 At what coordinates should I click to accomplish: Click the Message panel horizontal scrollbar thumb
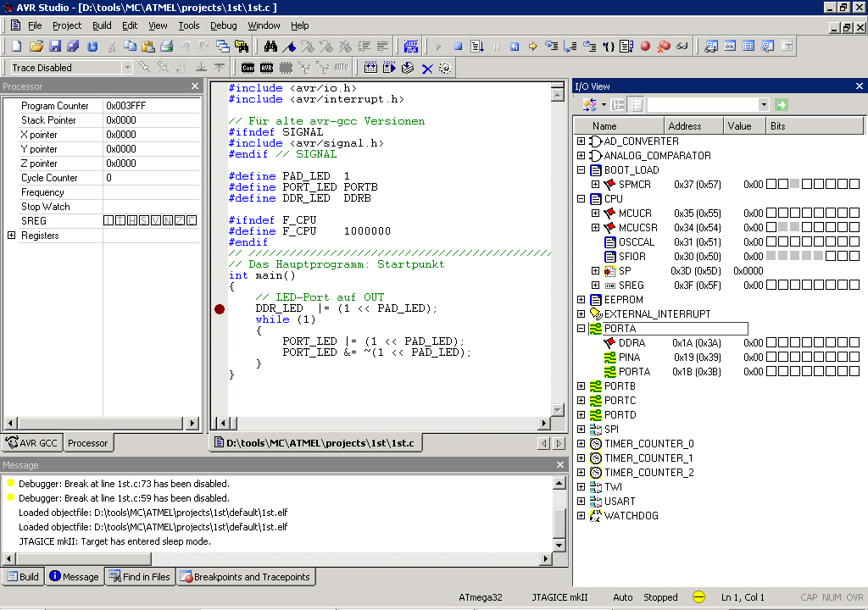click(83, 558)
